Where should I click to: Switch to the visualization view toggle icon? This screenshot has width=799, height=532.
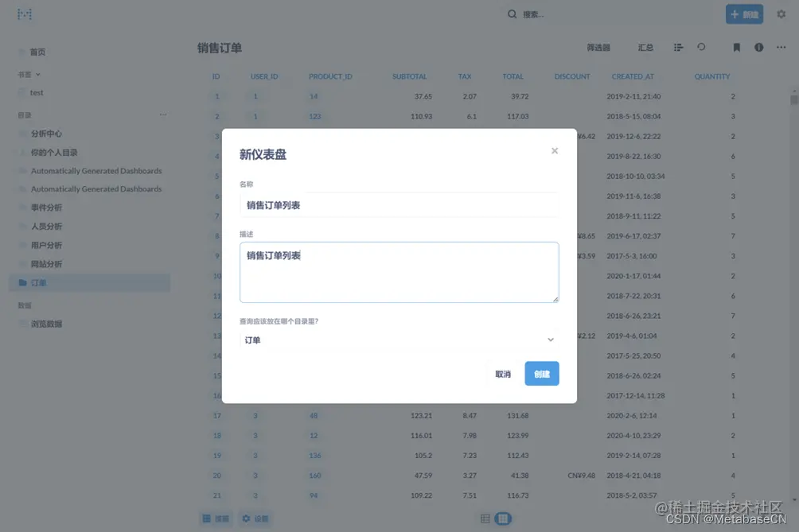503,518
